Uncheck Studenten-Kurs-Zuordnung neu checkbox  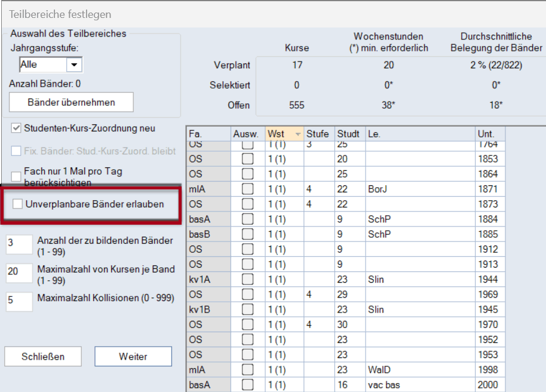pyautogui.click(x=16, y=128)
